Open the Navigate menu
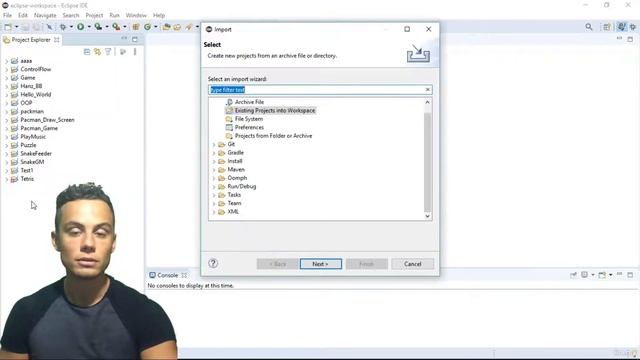Screen dimensions: 640x360 [45, 15]
